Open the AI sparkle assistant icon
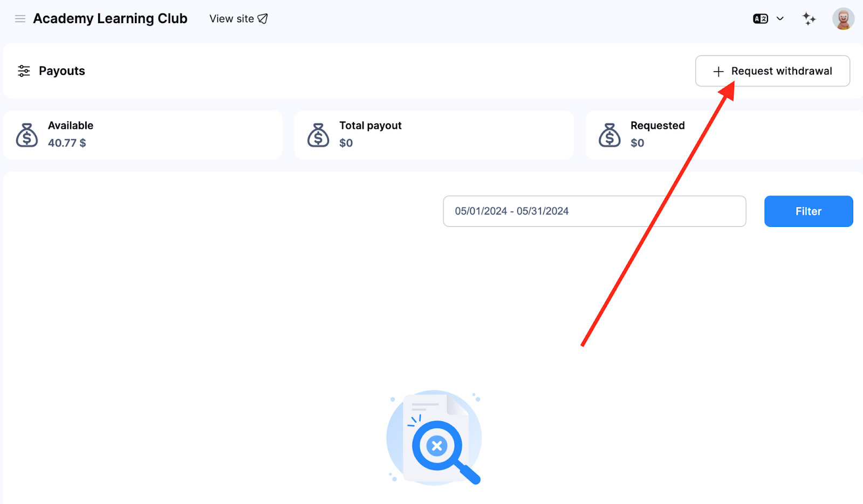 pyautogui.click(x=809, y=19)
